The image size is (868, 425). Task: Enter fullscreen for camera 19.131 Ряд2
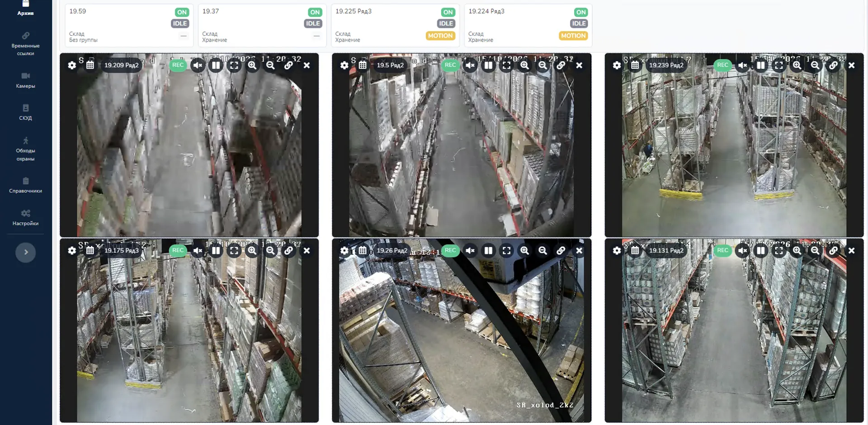click(x=779, y=251)
